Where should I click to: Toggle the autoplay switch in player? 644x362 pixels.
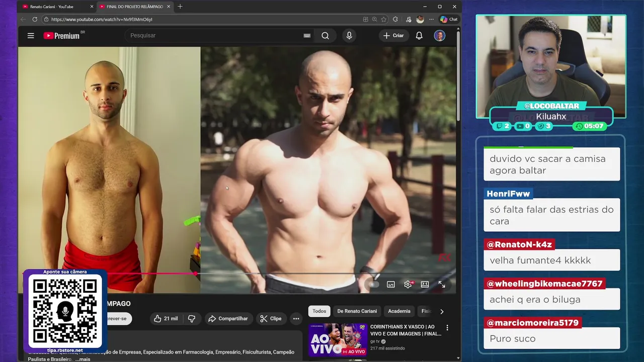coord(373,284)
